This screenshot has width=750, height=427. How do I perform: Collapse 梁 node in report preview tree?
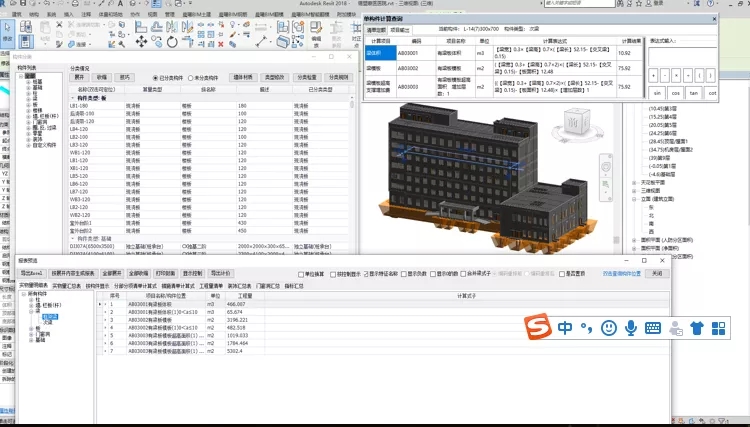[x=31, y=311]
